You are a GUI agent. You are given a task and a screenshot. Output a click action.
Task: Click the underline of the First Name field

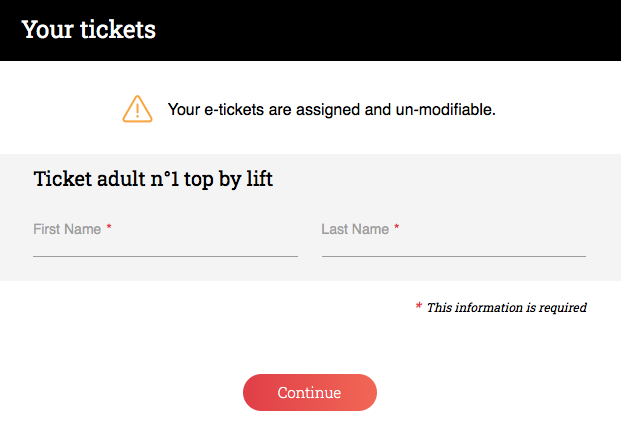(166, 257)
